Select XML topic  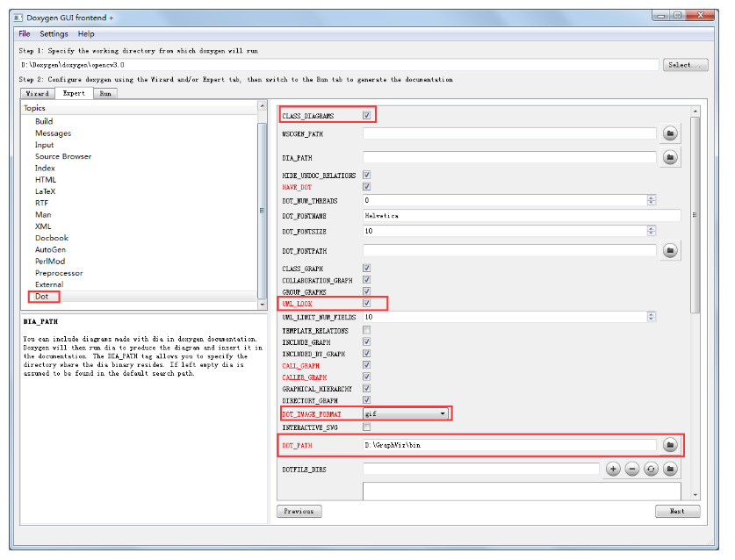click(43, 226)
